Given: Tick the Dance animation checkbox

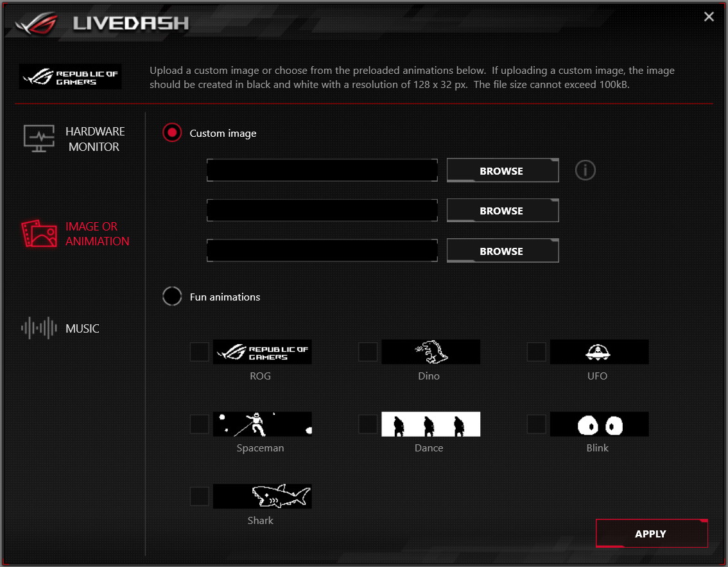Looking at the screenshot, I should click(x=368, y=424).
